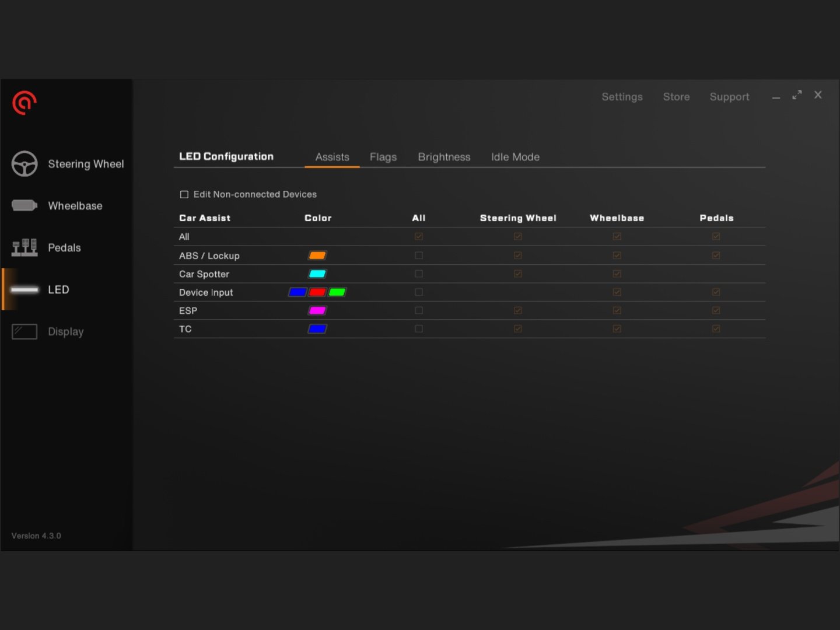Click the red app logo
840x630 pixels.
pos(24,103)
